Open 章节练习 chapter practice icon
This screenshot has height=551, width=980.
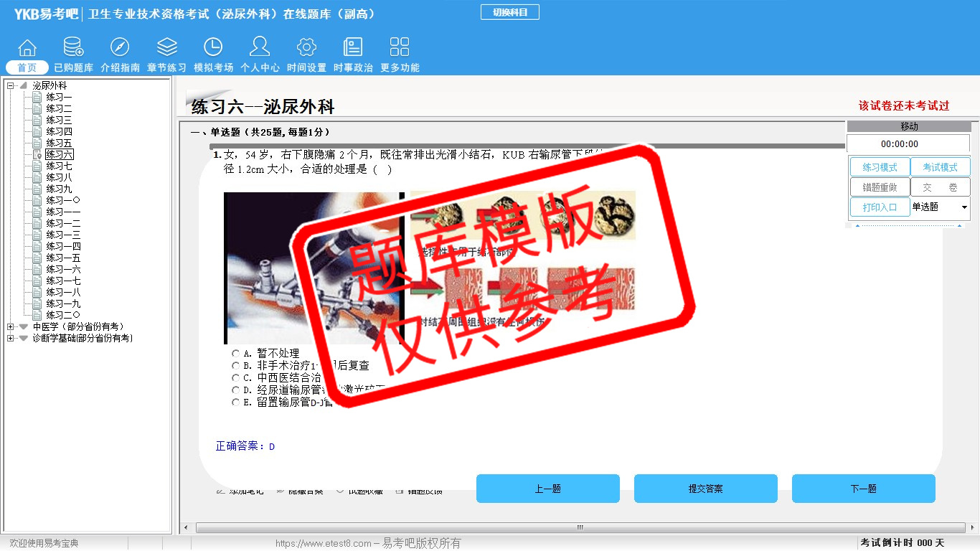(x=166, y=48)
